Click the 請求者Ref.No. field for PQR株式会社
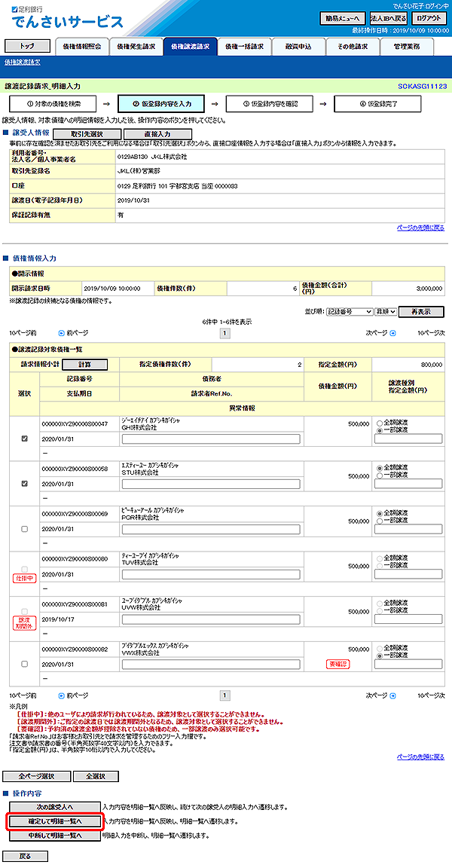452x868 pixels. pos(212,530)
